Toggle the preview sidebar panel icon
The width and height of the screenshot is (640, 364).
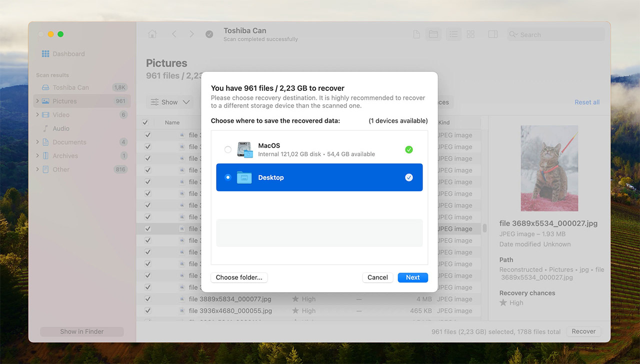(493, 34)
